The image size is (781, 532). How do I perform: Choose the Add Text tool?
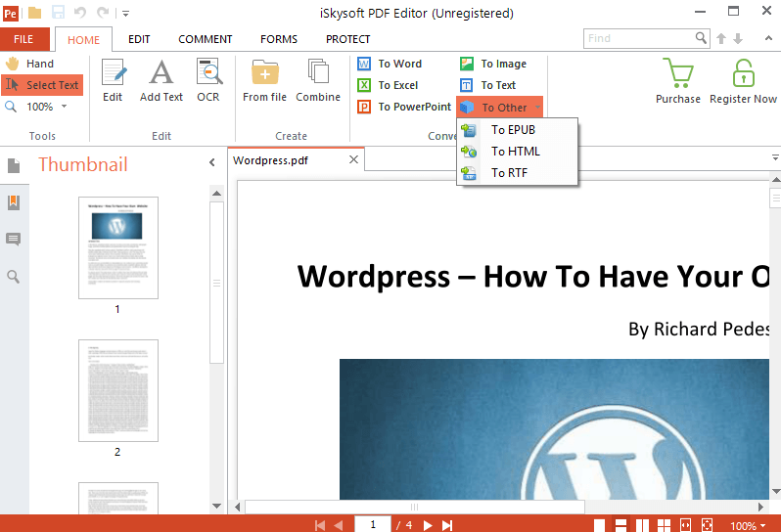[x=161, y=80]
